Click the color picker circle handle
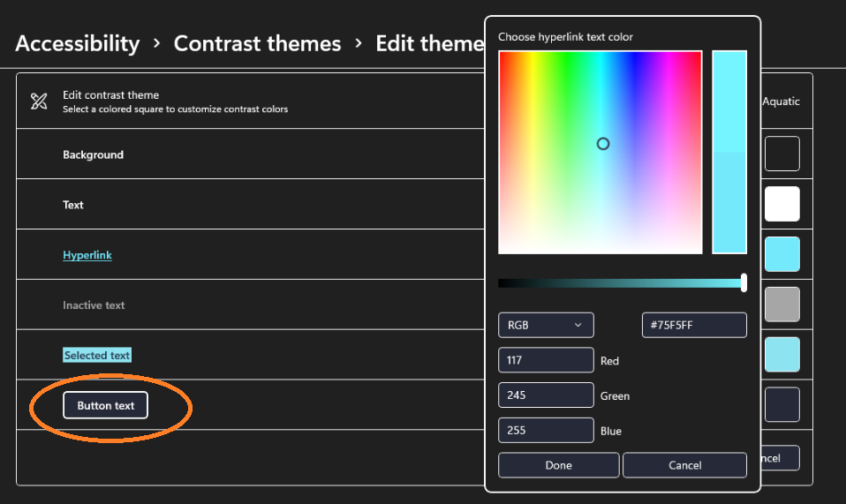Image resolution: width=846 pixels, height=504 pixels. pos(603,143)
